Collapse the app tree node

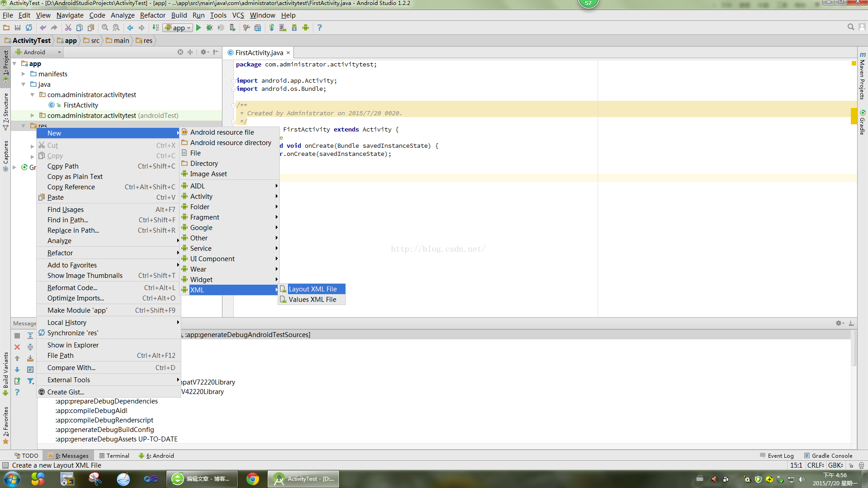14,64
